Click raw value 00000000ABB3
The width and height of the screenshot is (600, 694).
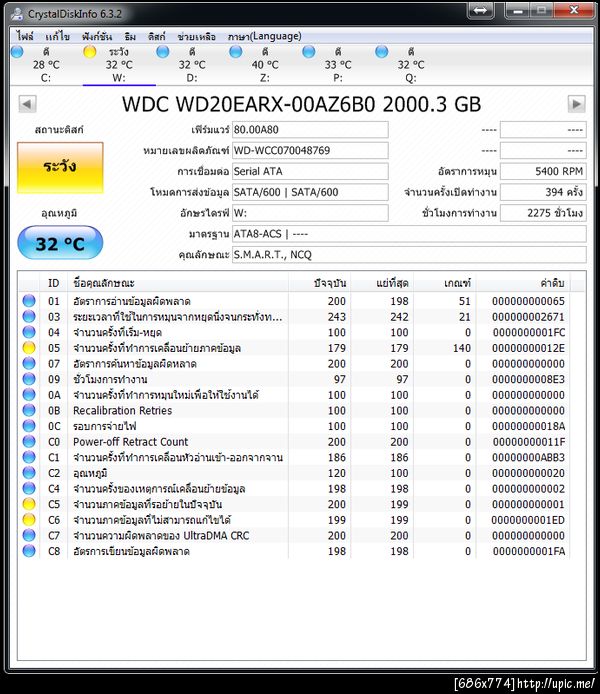click(x=528, y=458)
